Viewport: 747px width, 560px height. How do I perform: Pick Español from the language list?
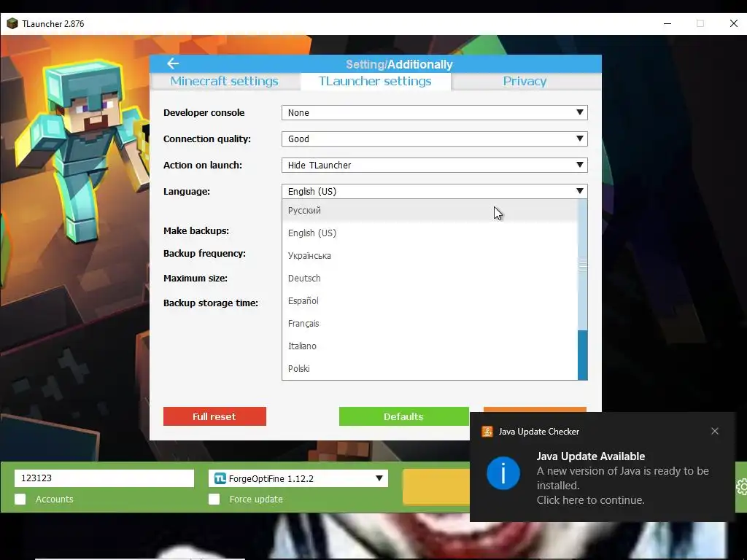click(x=430, y=301)
